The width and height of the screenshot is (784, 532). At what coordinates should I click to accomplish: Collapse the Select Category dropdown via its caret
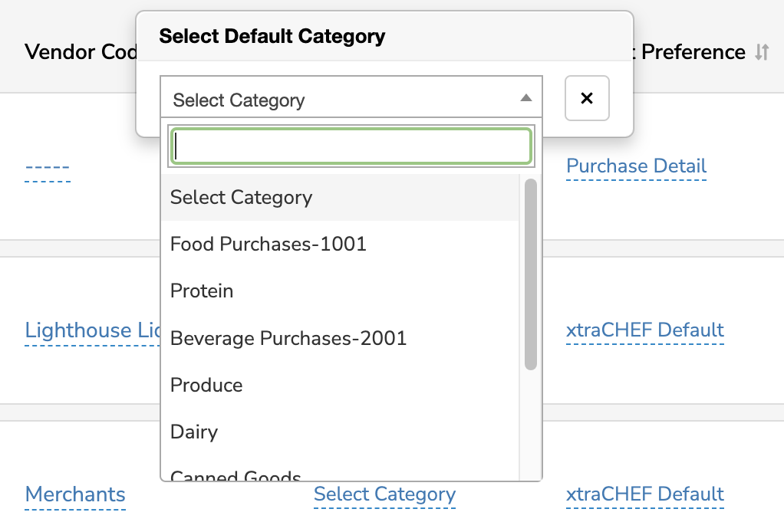click(526, 98)
